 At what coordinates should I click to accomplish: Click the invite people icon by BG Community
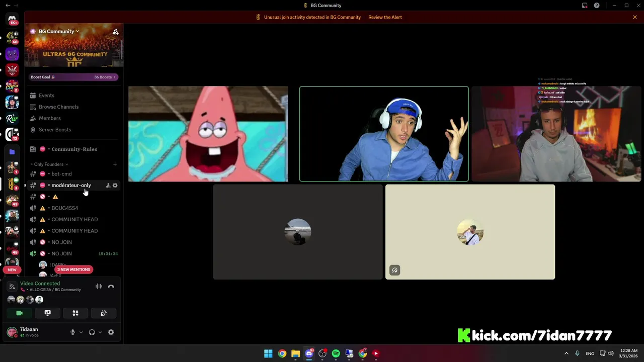pos(115,31)
